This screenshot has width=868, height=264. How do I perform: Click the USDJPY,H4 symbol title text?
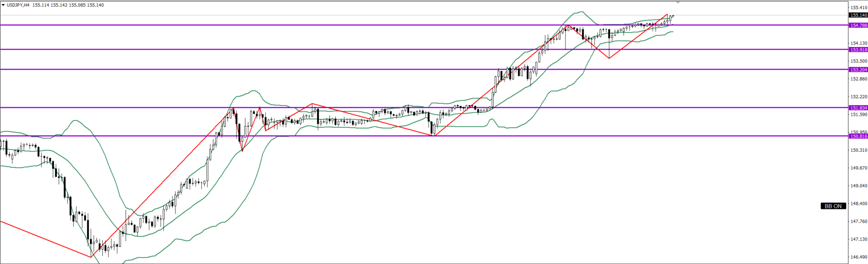(x=18, y=5)
